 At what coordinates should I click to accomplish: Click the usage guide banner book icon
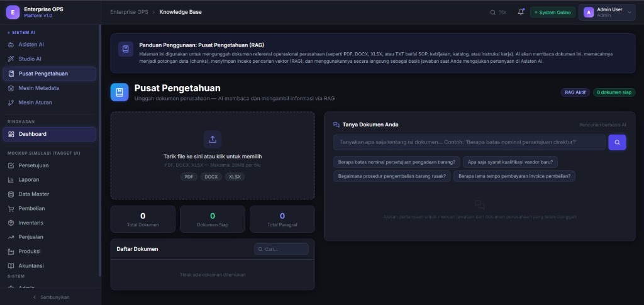pos(126,49)
